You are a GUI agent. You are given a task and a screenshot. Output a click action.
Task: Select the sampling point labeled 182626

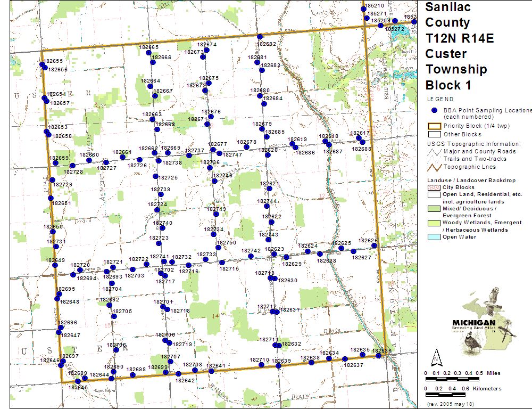point(375,246)
